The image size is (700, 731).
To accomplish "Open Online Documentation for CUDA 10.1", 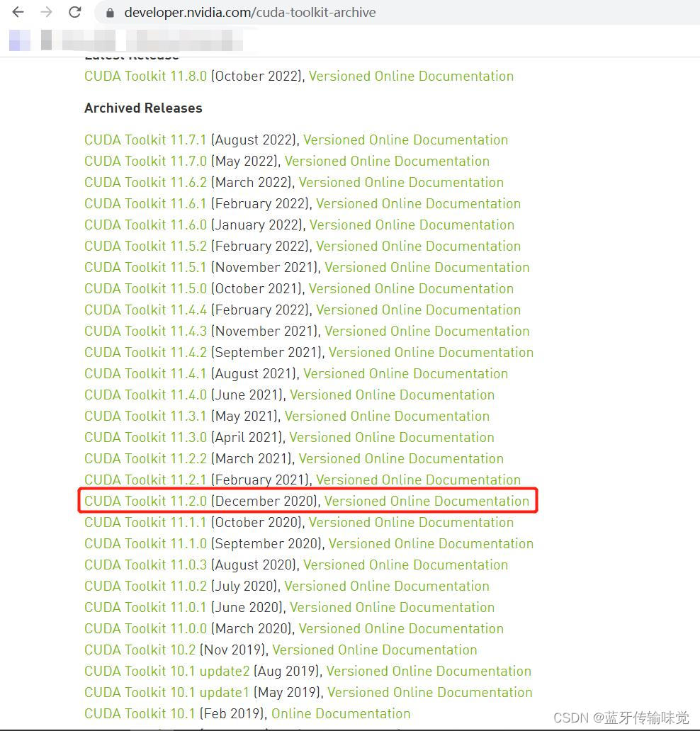I will point(341,714).
